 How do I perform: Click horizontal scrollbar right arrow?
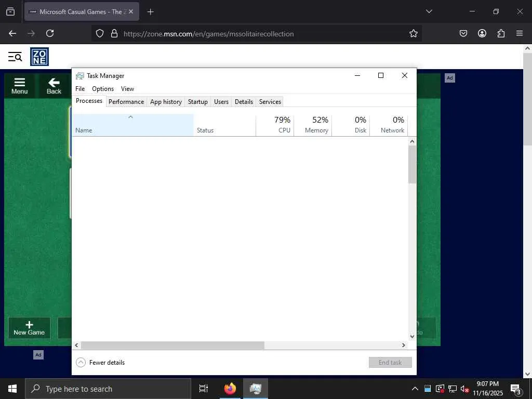pos(403,345)
